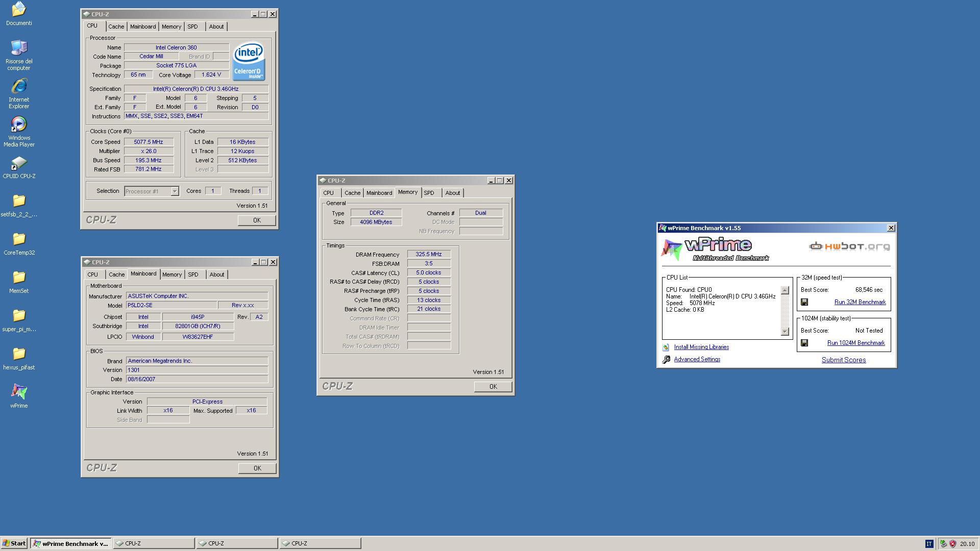Screen dimensions: 980x551
Task: Open SPD tab in Mainboard CPU-Z window
Action: pyautogui.click(x=193, y=274)
